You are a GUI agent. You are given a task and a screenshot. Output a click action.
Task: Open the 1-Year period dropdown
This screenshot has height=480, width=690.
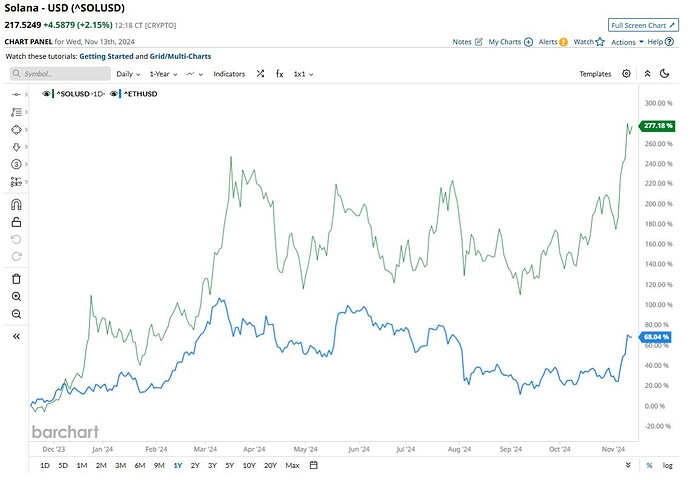click(x=162, y=74)
